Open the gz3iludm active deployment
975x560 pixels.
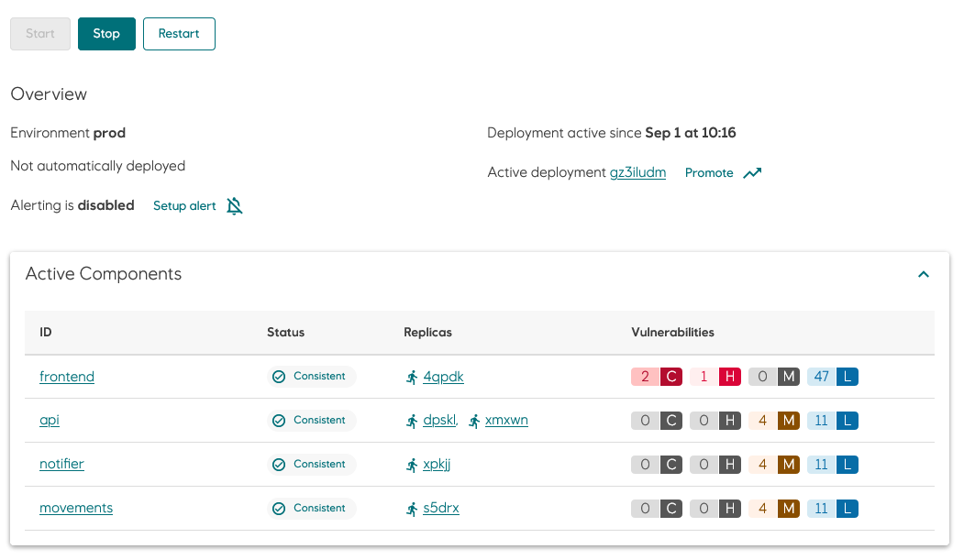637,172
